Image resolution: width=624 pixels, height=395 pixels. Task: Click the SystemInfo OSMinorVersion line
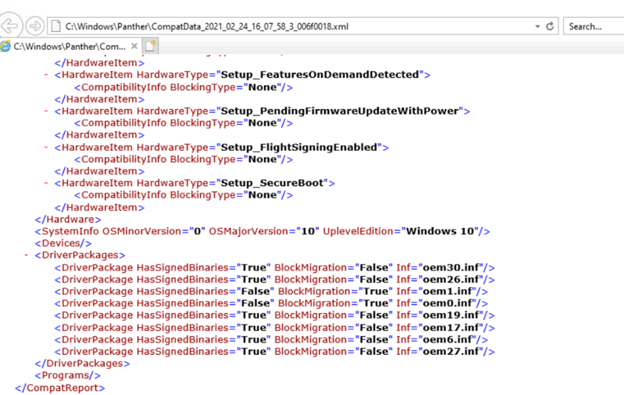(x=263, y=231)
